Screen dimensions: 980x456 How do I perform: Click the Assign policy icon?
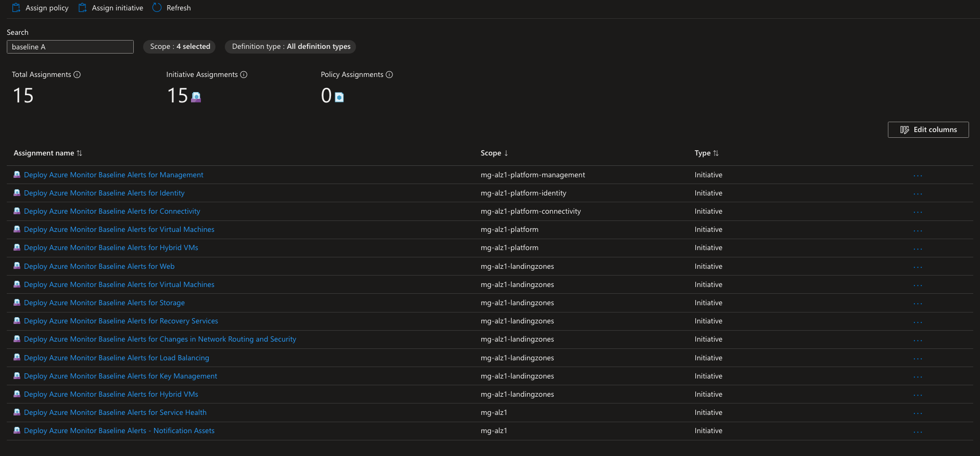16,8
